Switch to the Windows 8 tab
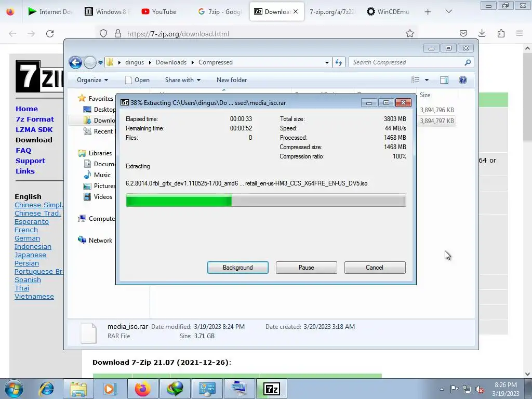The width and height of the screenshot is (532, 399). click(107, 11)
